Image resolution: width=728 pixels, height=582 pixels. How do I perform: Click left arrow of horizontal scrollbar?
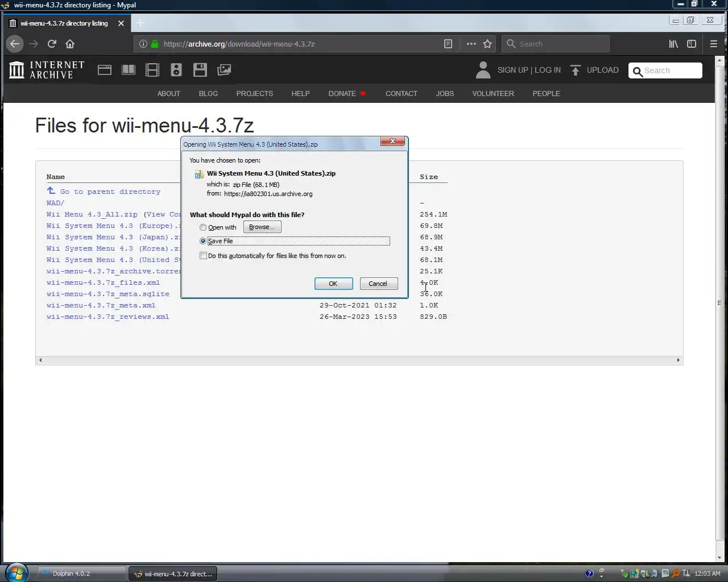40,360
